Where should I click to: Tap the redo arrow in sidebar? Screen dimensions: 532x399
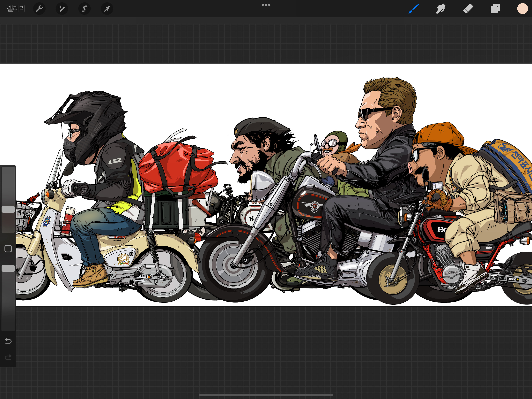pyautogui.click(x=8, y=357)
